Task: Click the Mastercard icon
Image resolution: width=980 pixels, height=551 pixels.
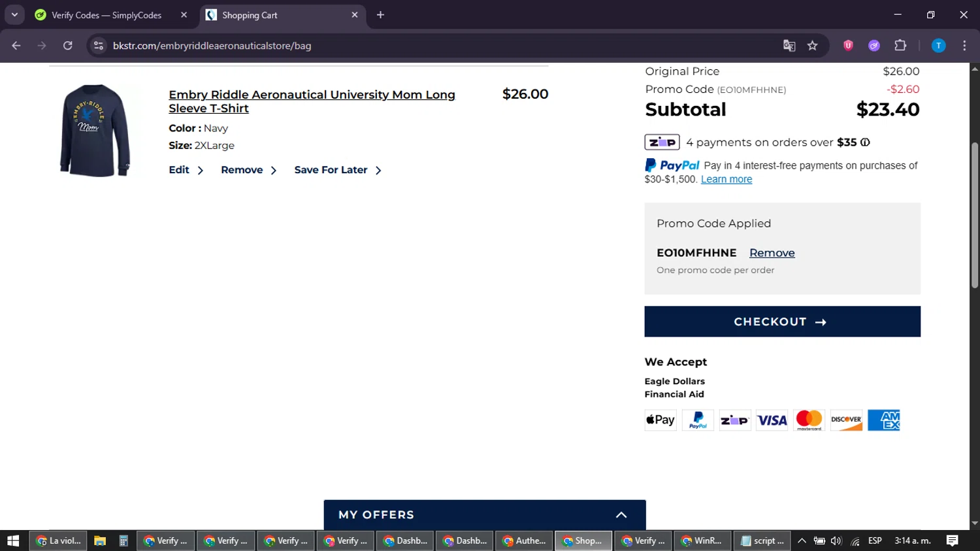Action: [x=809, y=420]
